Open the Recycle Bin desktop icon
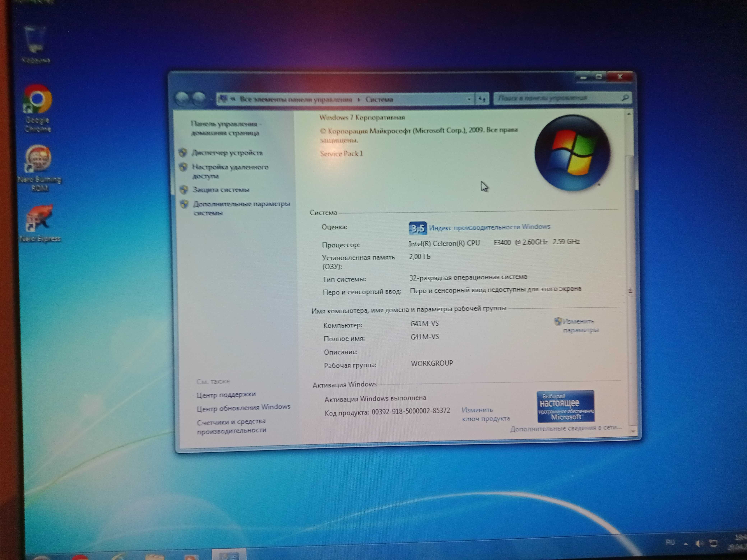Viewport: 747px width, 560px height. pyautogui.click(x=35, y=44)
